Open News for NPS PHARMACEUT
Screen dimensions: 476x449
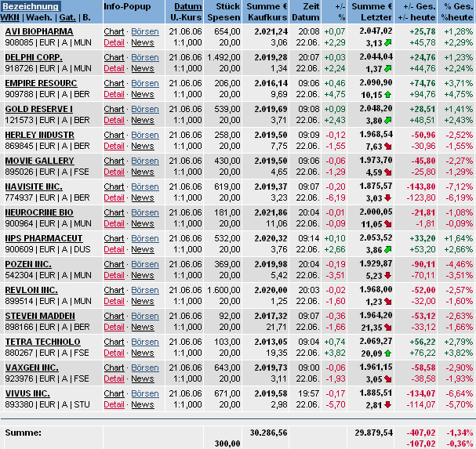click(143, 249)
